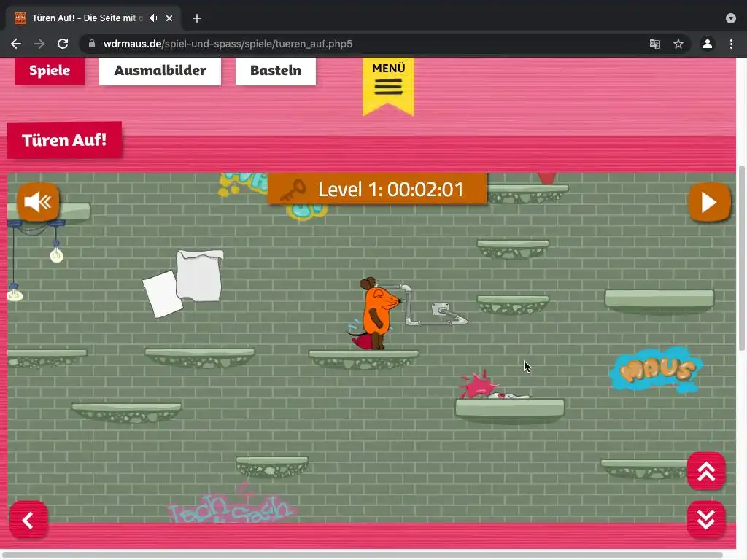Click the orange play button in game
Viewport: 747px width, 560px height.
point(709,202)
